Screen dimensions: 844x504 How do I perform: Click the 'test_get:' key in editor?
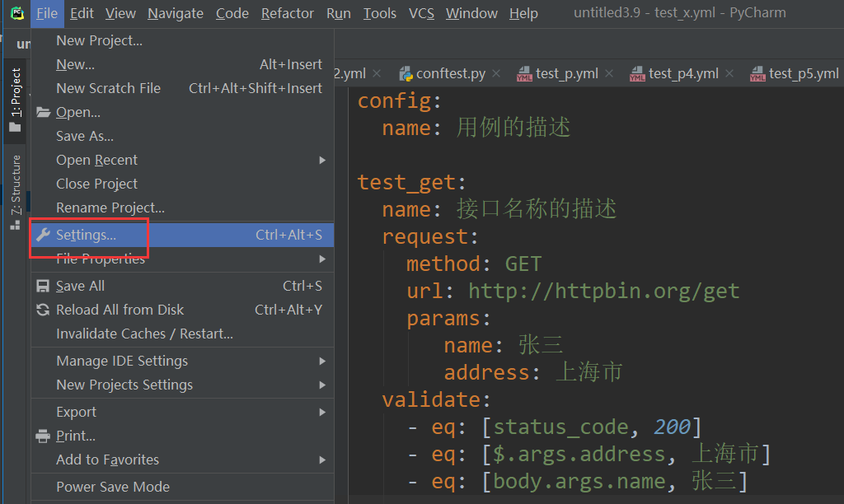(x=412, y=182)
